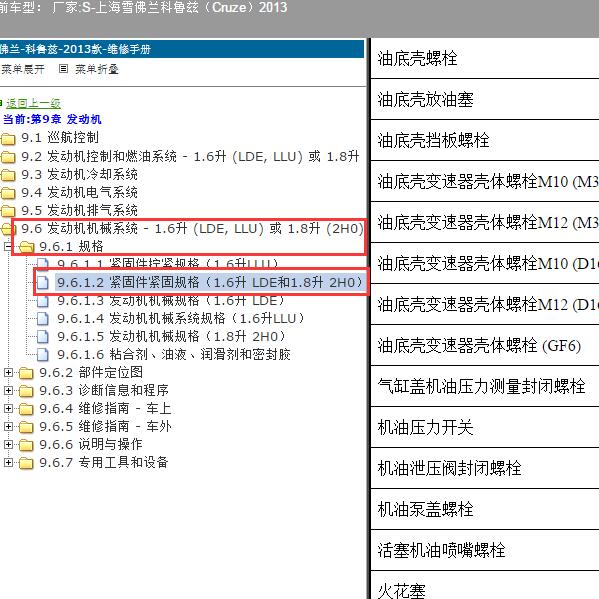Select 9.6.3 诊断信息和程序 label
599x599 pixels.
point(104,390)
